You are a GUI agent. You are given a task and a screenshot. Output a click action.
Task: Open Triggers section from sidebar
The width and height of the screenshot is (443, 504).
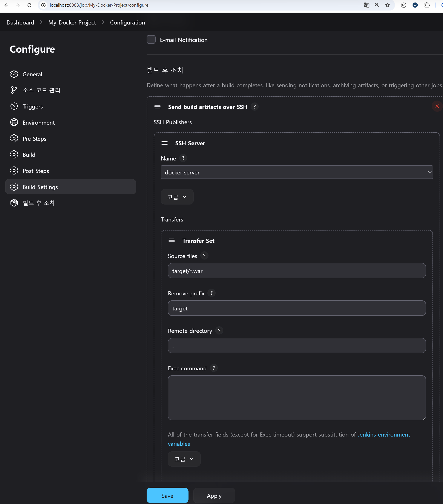tap(32, 107)
